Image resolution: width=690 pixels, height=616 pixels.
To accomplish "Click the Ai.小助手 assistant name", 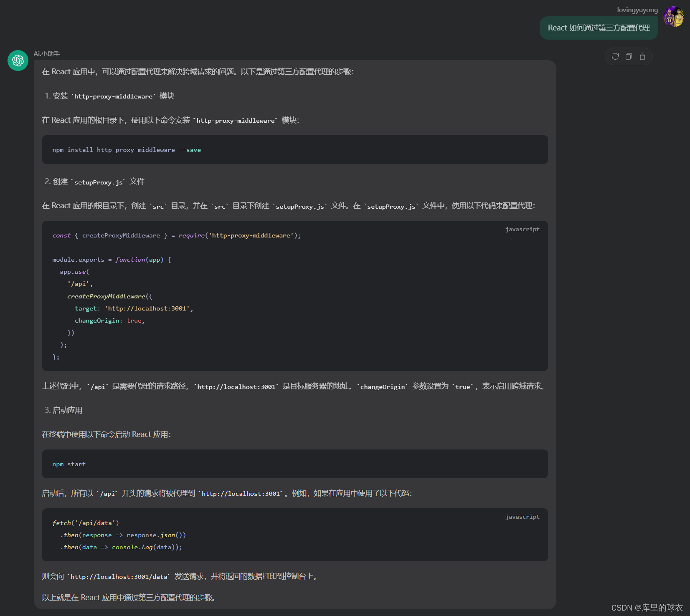I will 47,54.
